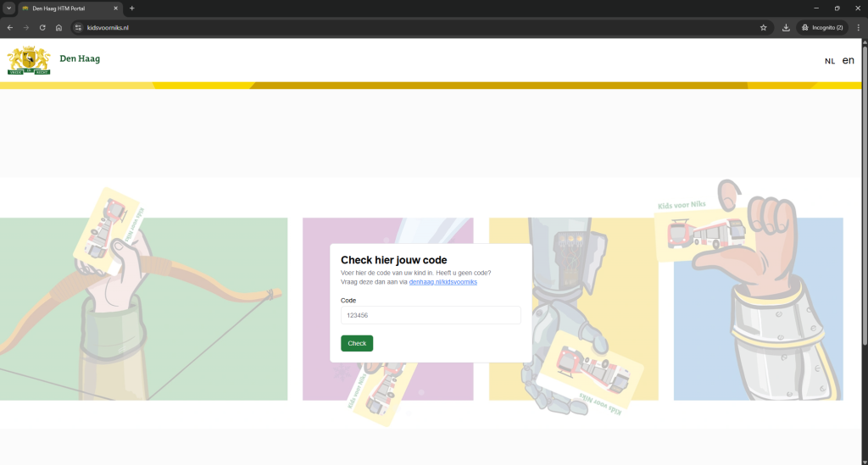
Task: Bookmark this page with the star icon
Action: point(763,27)
